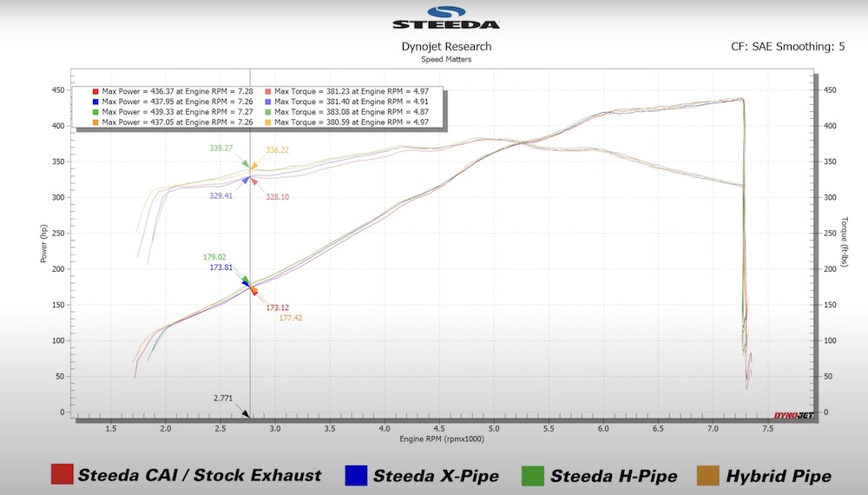Click 'Max Power = 439.33' green legend row
Screen dimensions: 868x495
point(173,112)
